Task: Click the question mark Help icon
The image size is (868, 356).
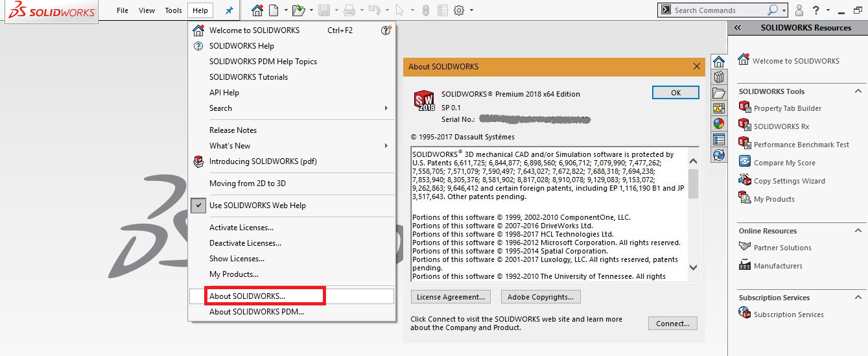Action: pos(815,10)
